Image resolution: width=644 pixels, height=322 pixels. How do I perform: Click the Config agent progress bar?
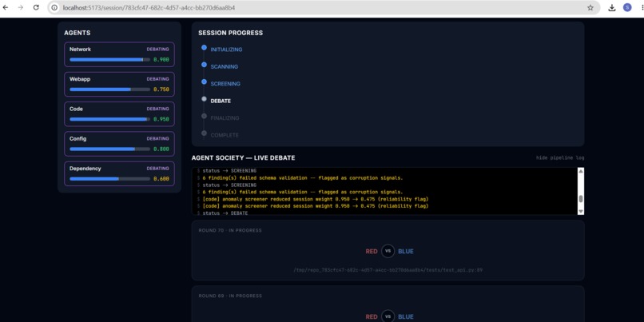(109, 149)
